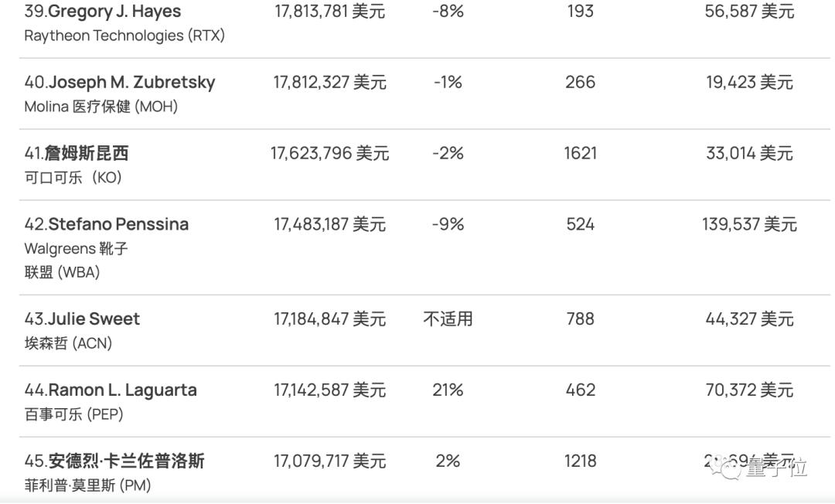The width and height of the screenshot is (835, 504).
Task: Click the 139,537 美元 median pay cell
Action: click(749, 225)
